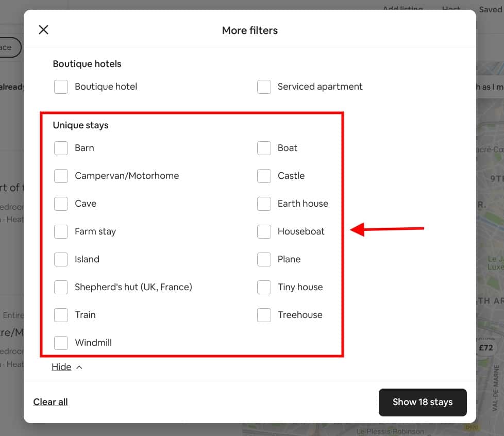Clear all selected filters
The width and height of the screenshot is (504, 436).
pyautogui.click(x=50, y=402)
